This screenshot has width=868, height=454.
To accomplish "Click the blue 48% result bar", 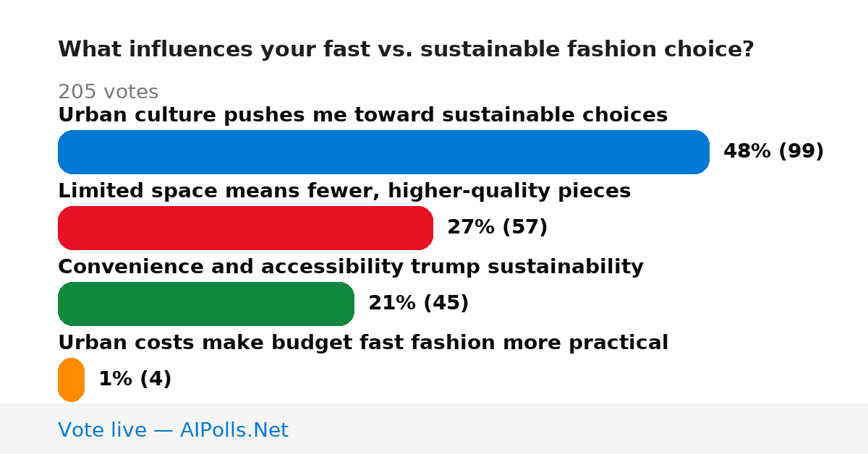I will click(383, 152).
